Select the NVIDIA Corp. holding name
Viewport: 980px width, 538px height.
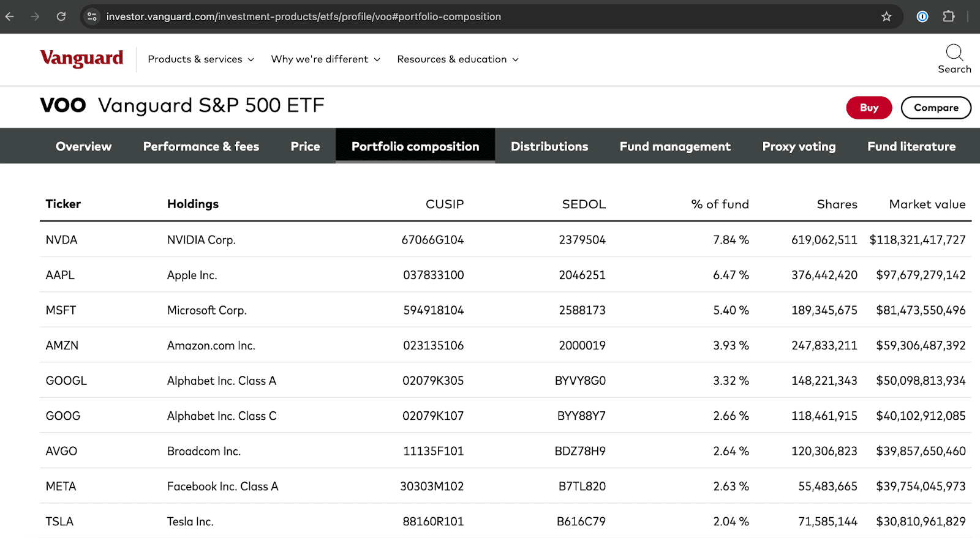point(202,240)
